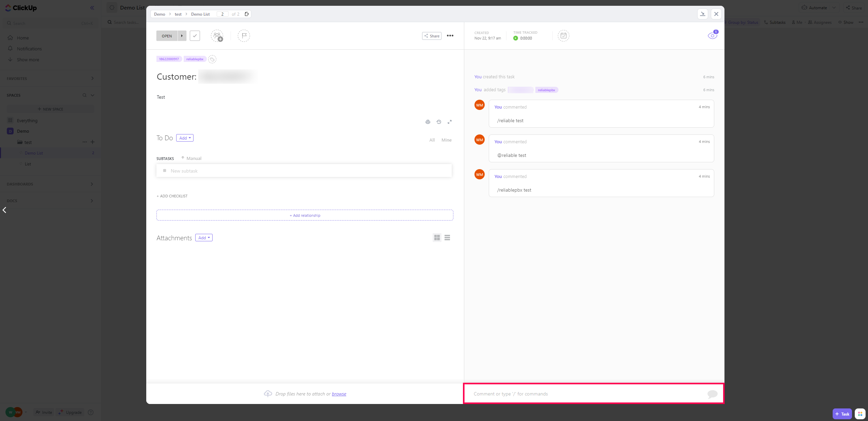Open Notifications in the sidebar
Viewport: 868px width, 421px height.
[29, 49]
